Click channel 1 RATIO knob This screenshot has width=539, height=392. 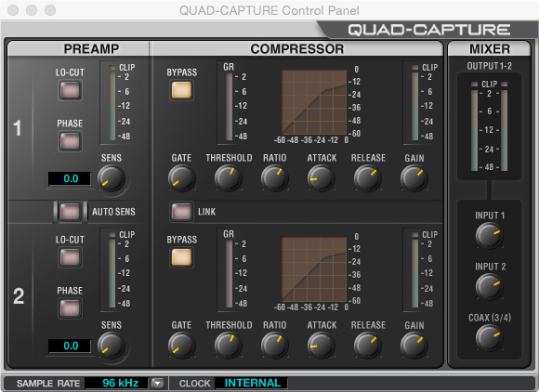pos(275,178)
